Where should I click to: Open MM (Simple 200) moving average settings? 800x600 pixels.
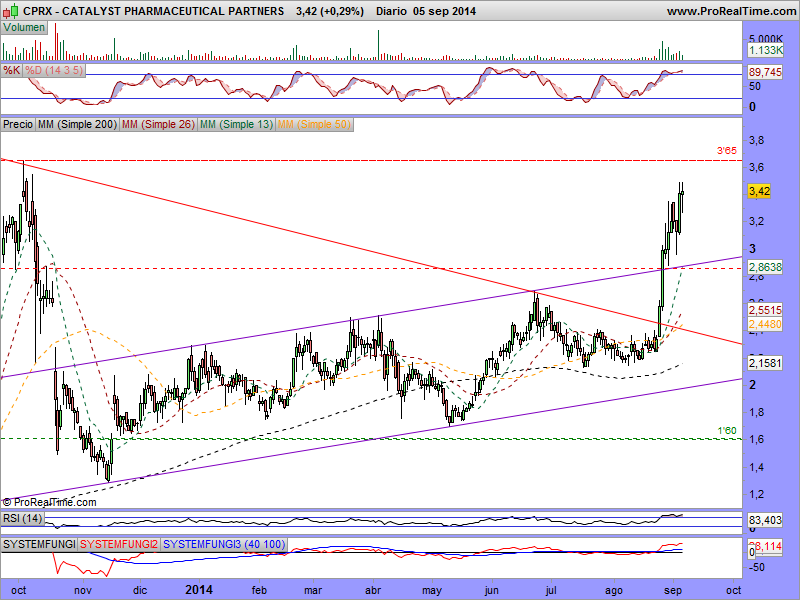click(x=77, y=124)
